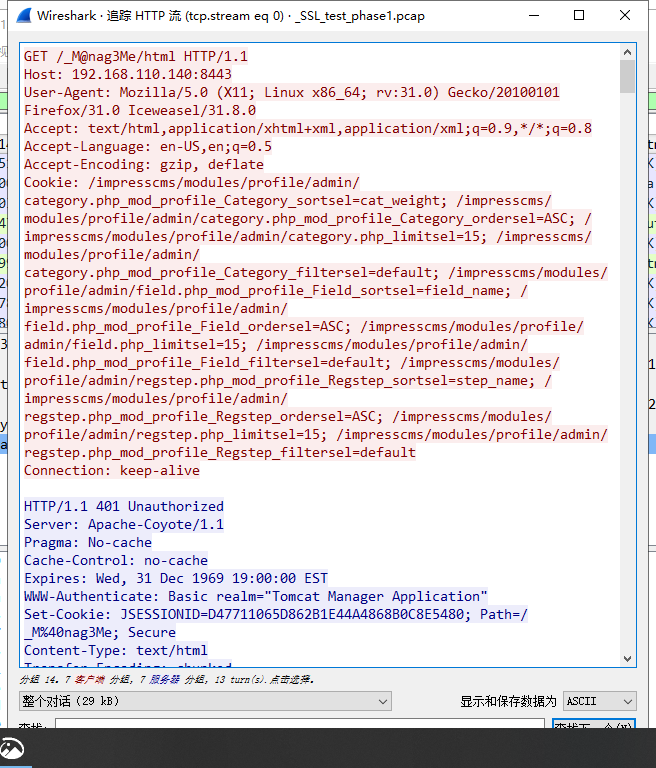
Task: Click the 'Category_filtersel=default' cookie line
Action: [x=316, y=273]
